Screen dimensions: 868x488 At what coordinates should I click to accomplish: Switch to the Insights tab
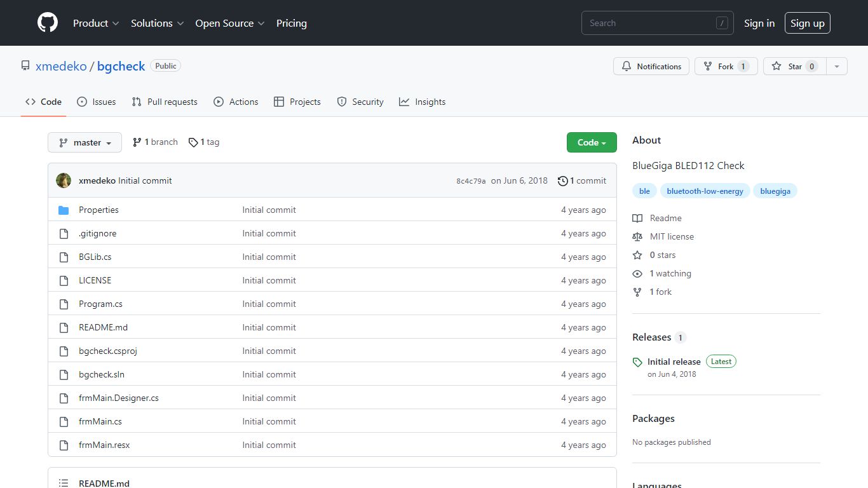click(423, 102)
